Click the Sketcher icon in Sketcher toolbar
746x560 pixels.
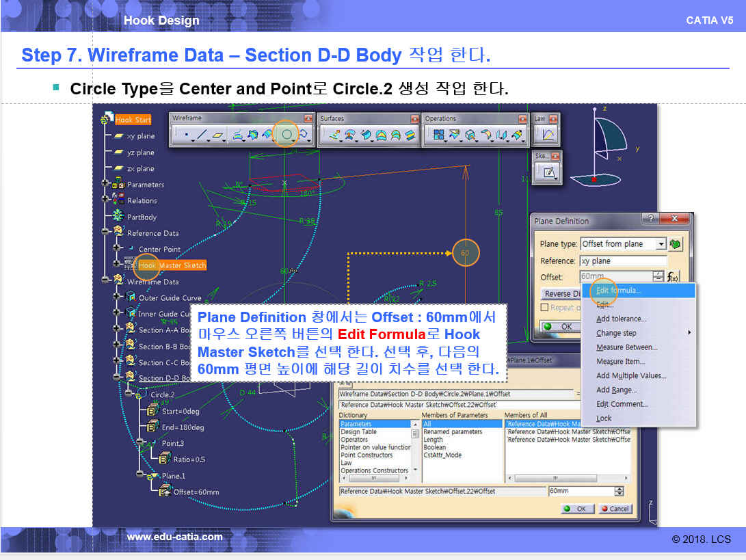tap(548, 172)
